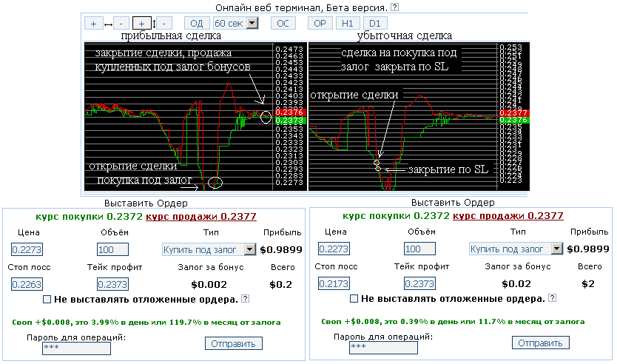617x364 pixels.
Task: Click $2 Всего value in right form
Action: (588, 283)
